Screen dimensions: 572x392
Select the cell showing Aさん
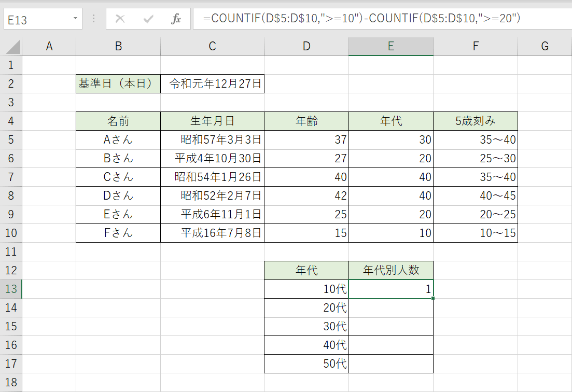[118, 139]
